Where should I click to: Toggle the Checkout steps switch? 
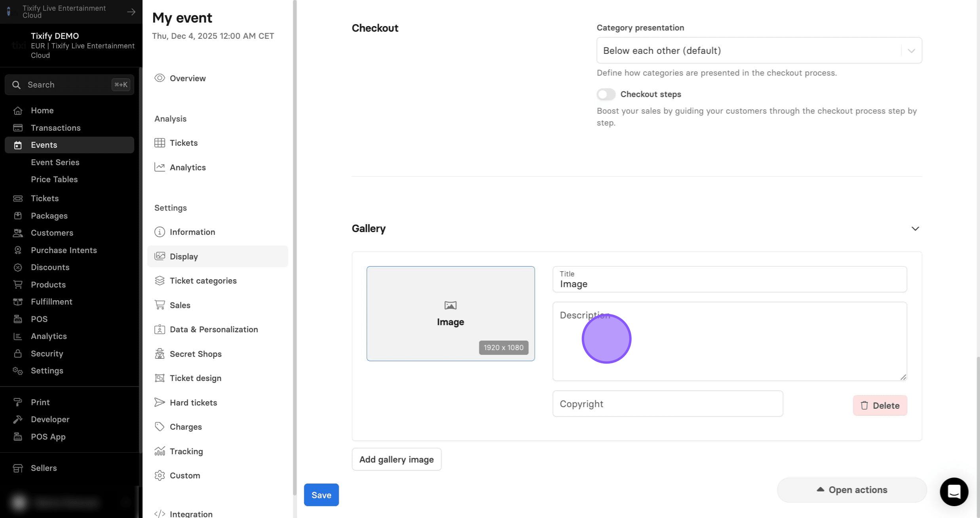pyautogui.click(x=606, y=94)
